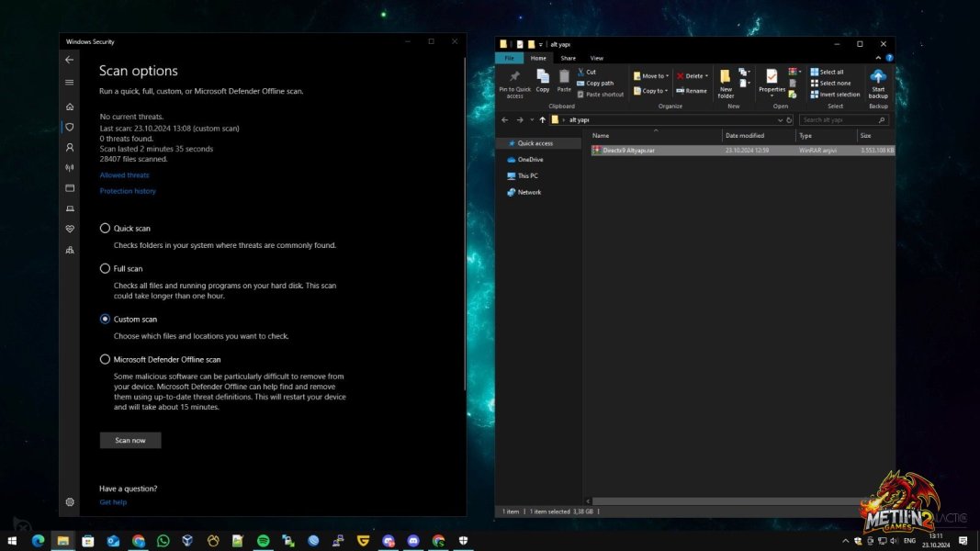Viewport: 980px width, 551px height.
Task: Expand the Properties dropdown in ribbon
Action: pos(772,96)
